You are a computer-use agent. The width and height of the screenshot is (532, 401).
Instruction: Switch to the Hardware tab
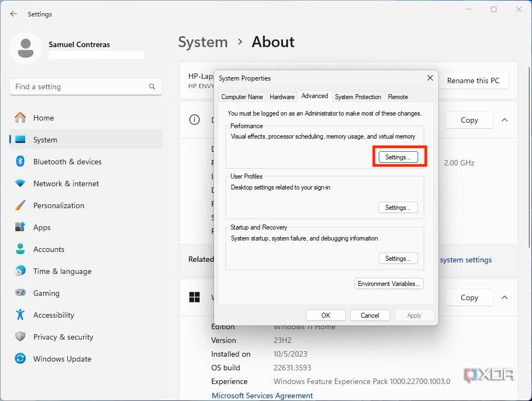pyautogui.click(x=282, y=97)
